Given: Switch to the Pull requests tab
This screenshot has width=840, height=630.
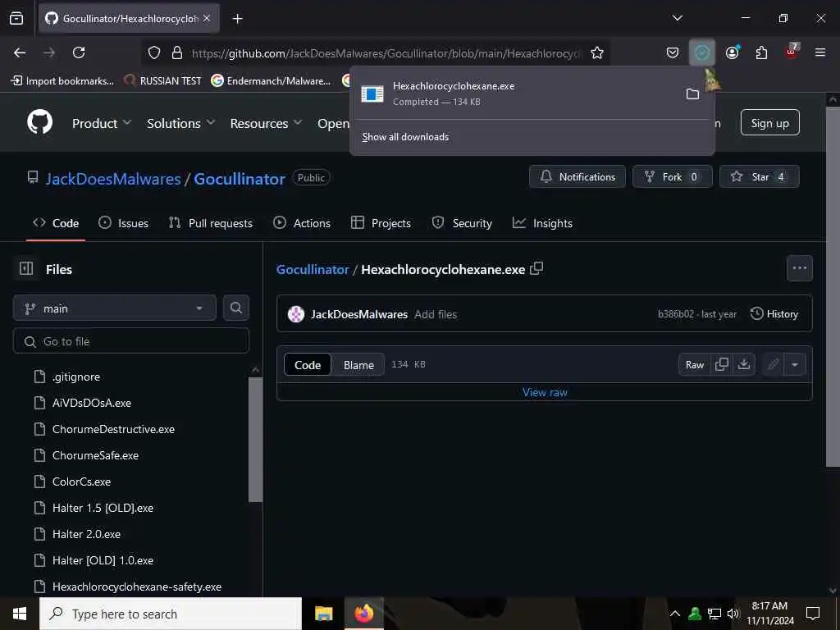Looking at the screenshot, I should (211, 223).
